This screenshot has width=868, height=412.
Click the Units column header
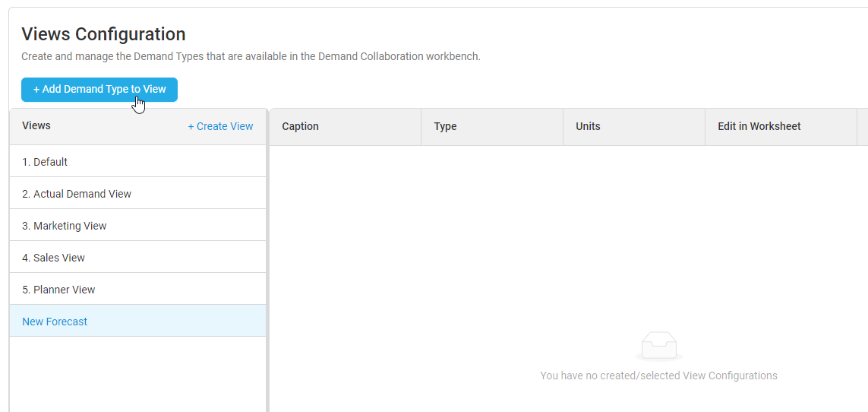[x=634, y=127]
